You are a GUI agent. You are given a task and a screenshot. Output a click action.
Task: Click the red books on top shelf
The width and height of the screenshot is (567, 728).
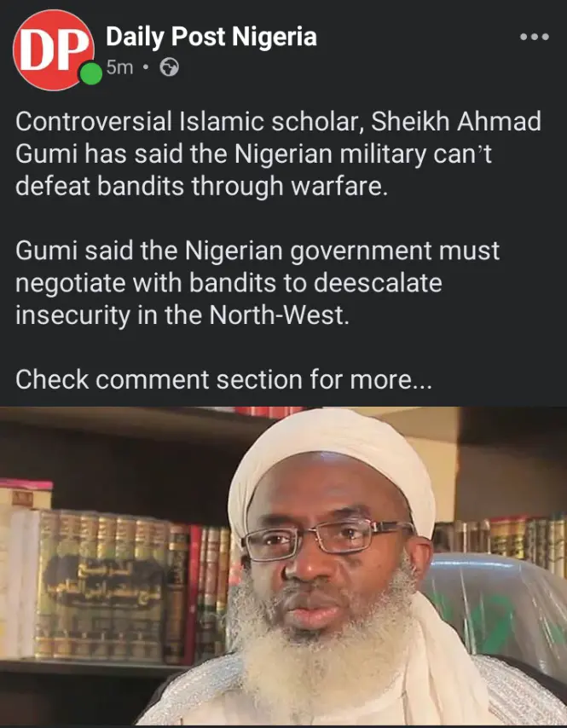click(x=269, y=412)
